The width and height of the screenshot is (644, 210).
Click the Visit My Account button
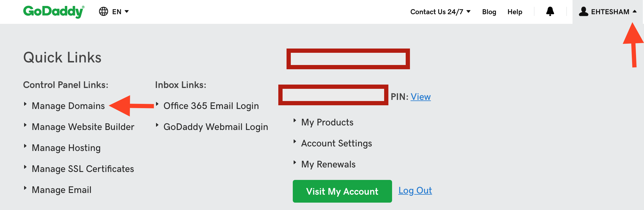coord(342,191)
